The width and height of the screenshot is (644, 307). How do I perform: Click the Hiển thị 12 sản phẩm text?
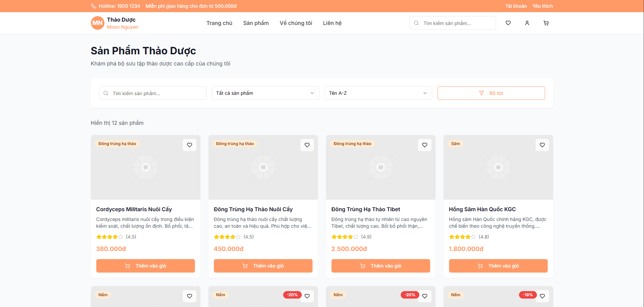coord(117,123)
